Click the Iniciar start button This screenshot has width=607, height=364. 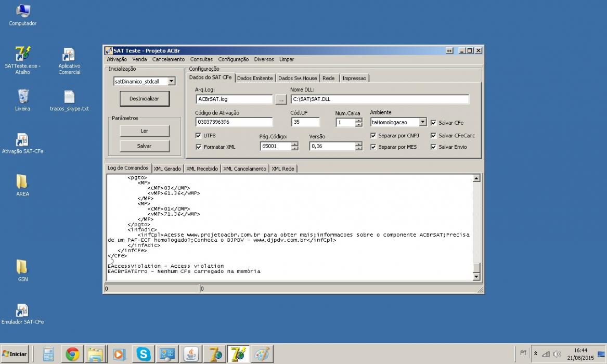tap(15, 354)
